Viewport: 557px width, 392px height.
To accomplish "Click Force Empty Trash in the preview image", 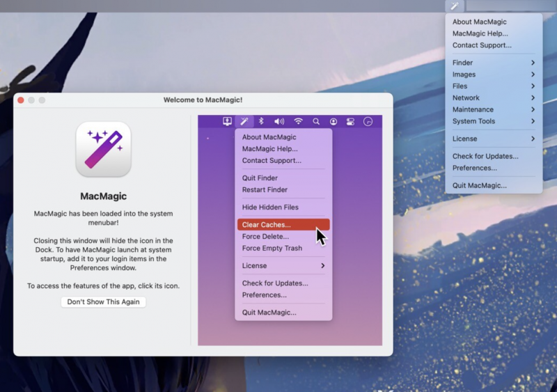I will click(x=283, y=248).
